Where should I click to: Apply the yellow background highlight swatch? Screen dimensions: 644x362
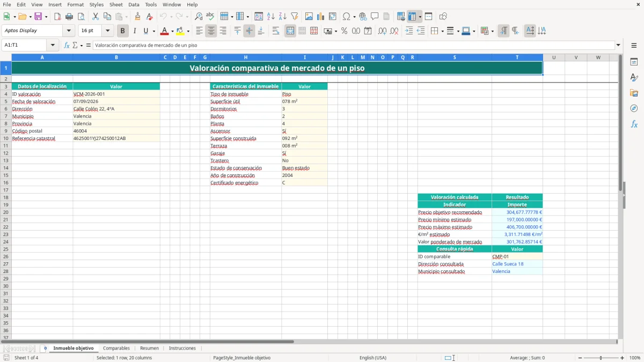181,31
